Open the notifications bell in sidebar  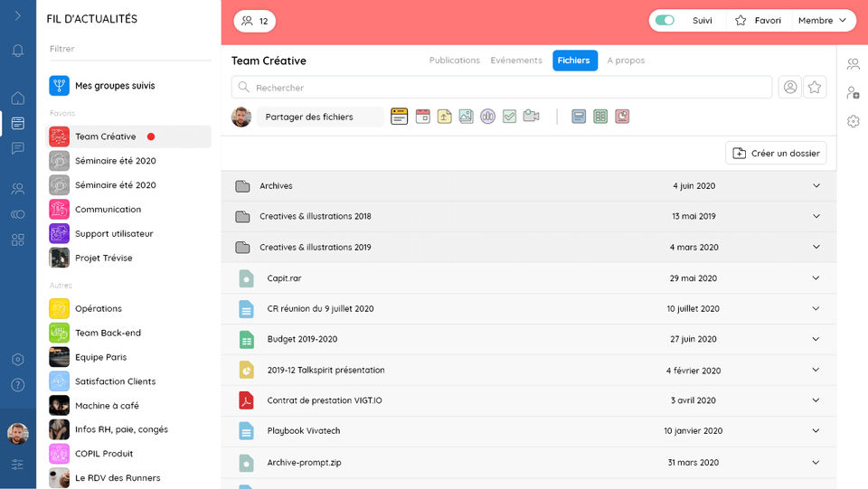click(x=18, y=51)
